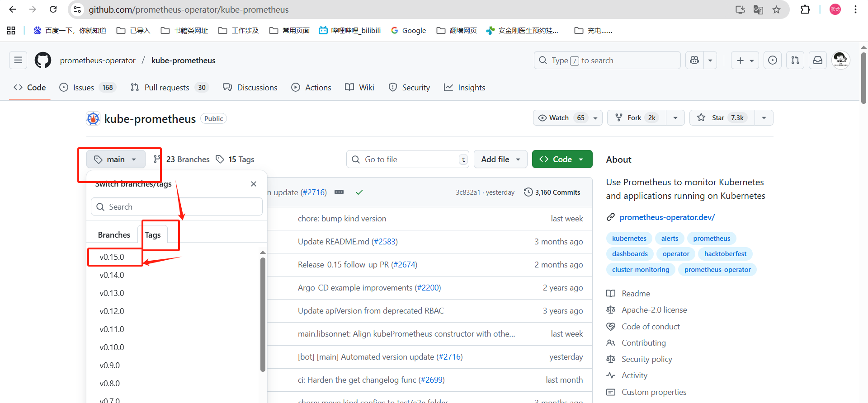Choose tag v0.12.0
This screenshot has height=403, width=868.
click(112, 311)
